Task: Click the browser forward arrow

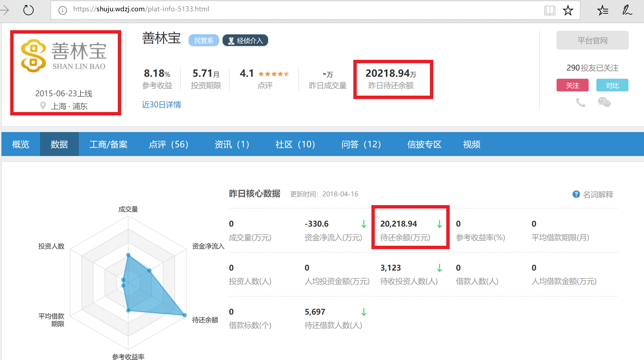Action: coord(5,10)
